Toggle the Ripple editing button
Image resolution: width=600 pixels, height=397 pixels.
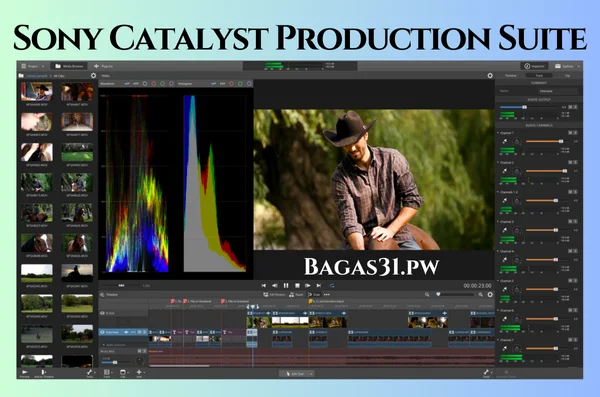[x=297, y=295]
